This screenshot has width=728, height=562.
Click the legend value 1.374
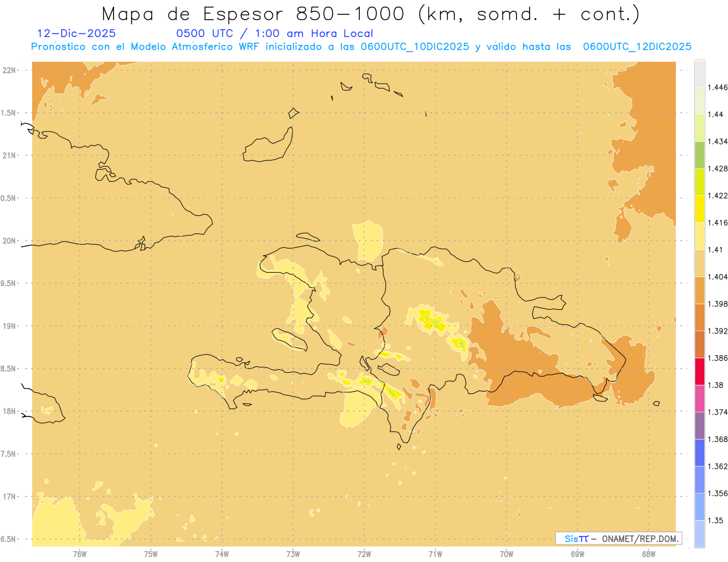[718, 412]
